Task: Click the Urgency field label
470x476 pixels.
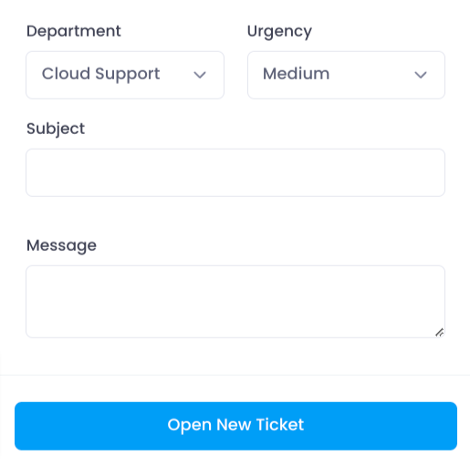Action: [279, 32]
